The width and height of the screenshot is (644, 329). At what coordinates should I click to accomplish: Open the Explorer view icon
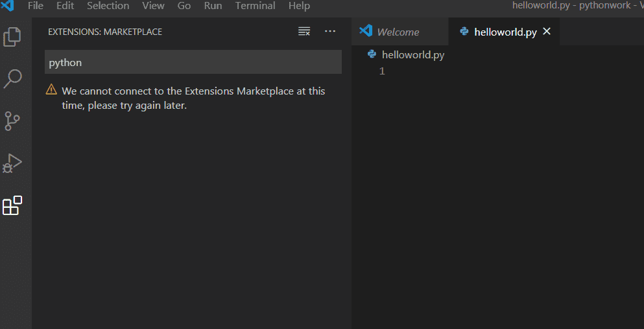tap(12, 37)
